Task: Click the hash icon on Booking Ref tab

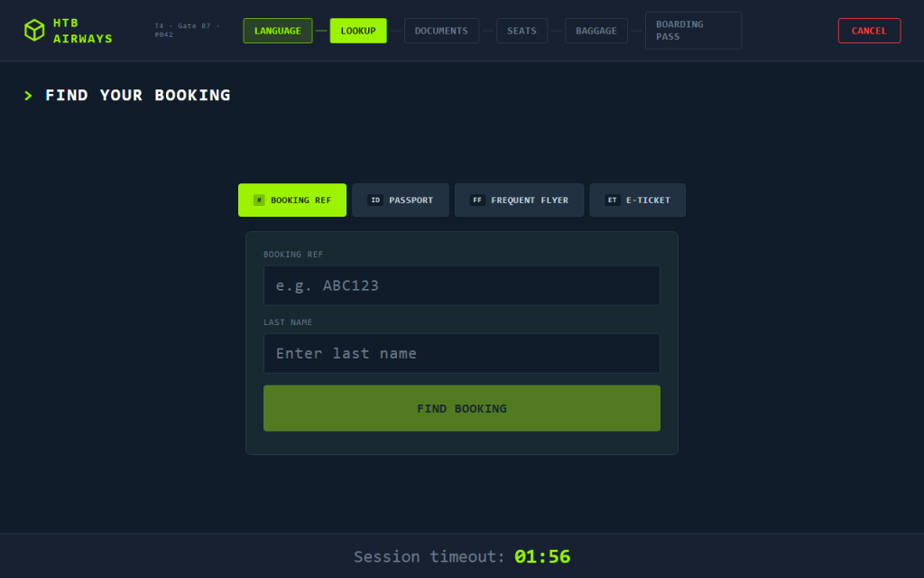Action: (x=259, y=200)
